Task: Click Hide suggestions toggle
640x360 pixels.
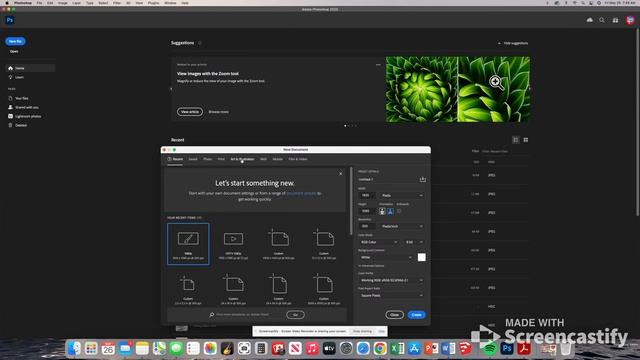Action: tap(513, 43)
